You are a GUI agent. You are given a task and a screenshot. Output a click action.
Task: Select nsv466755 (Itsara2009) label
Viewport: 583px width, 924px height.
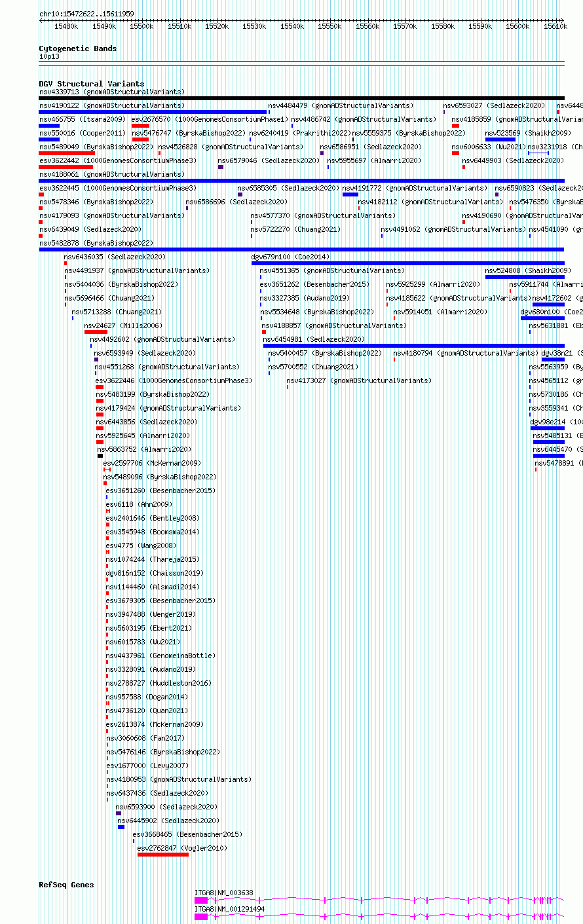[83, 119]
